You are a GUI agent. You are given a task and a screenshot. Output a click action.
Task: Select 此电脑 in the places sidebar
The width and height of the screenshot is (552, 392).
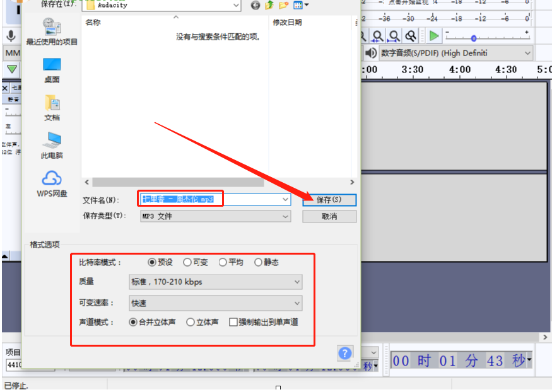[52, 146]
